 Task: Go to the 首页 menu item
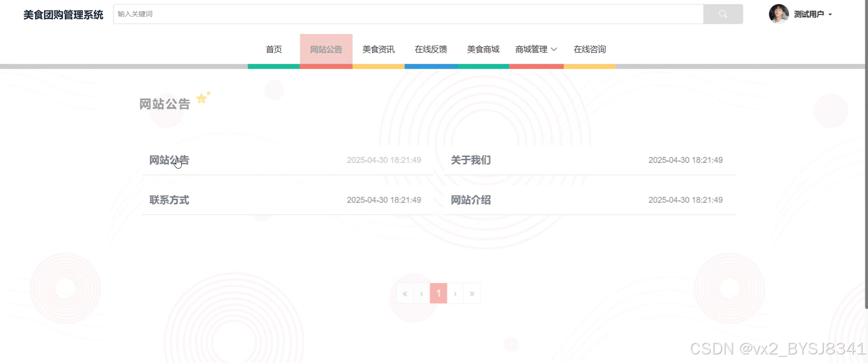(274, 49)
